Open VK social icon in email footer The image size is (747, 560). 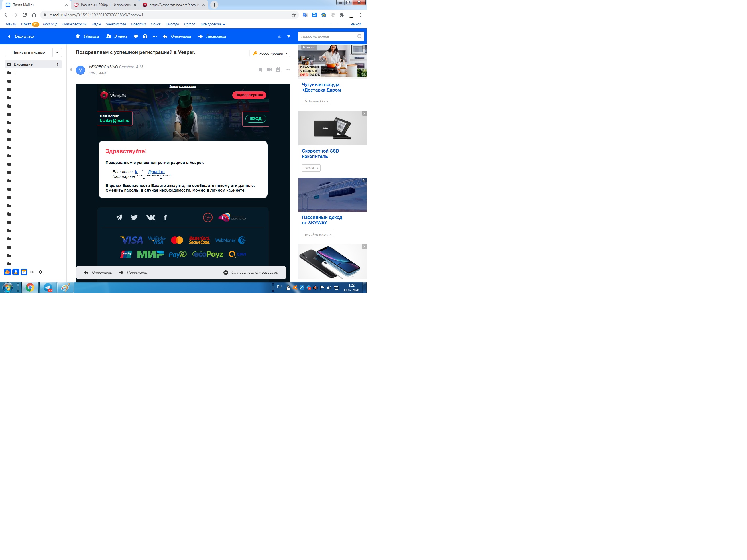click(x=151, y=217)
